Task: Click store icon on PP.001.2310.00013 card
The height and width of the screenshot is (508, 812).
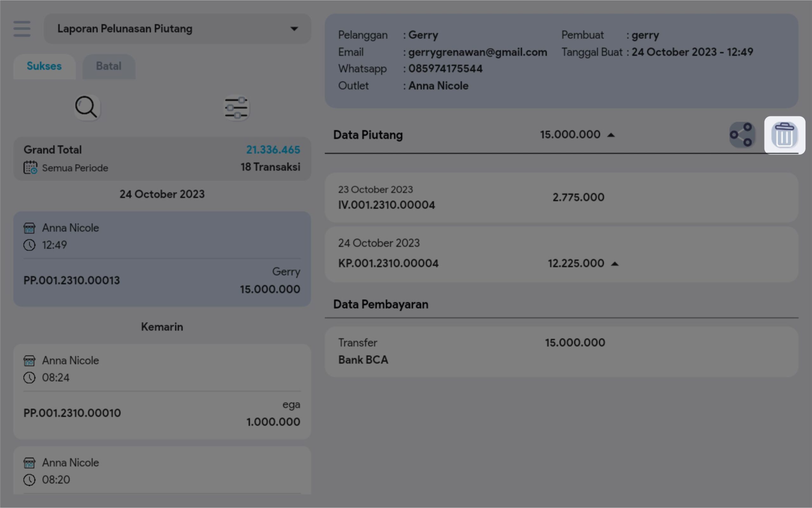Action: click(29, 228)
